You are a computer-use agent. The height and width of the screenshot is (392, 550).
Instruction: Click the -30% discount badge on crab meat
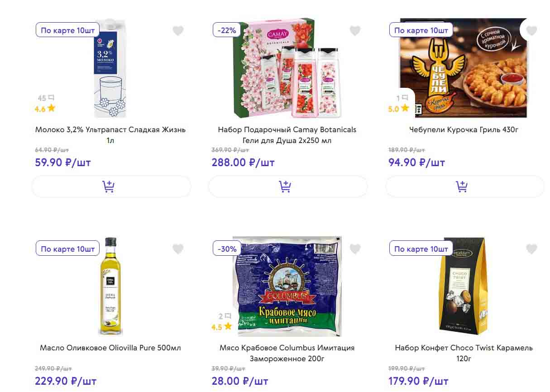pos(227,249)
